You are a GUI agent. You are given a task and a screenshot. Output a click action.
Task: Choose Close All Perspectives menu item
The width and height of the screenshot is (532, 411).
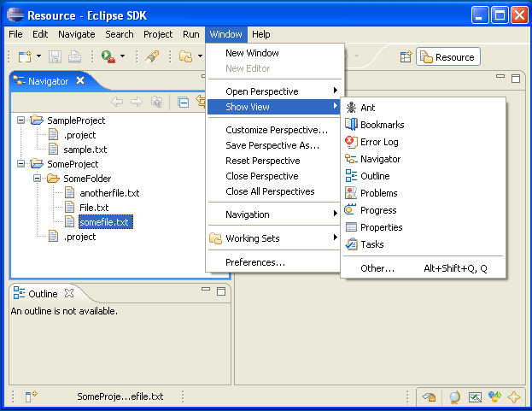pos(275,191)
